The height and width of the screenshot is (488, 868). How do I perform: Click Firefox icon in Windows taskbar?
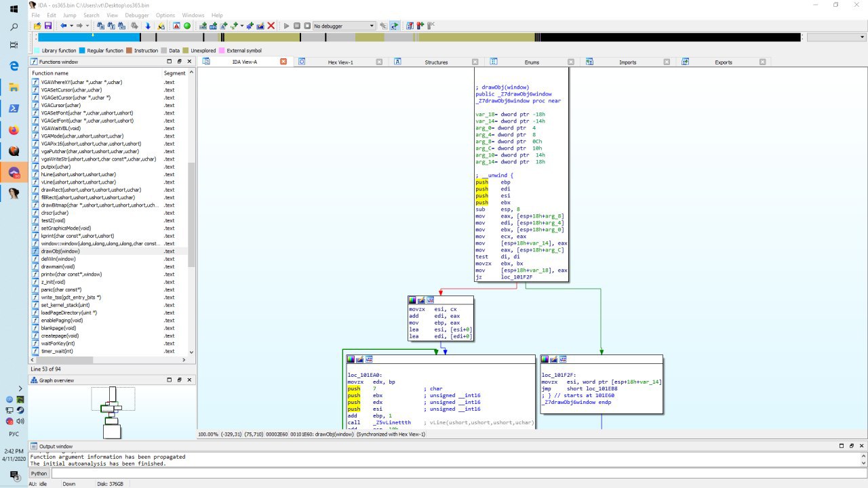14,129
